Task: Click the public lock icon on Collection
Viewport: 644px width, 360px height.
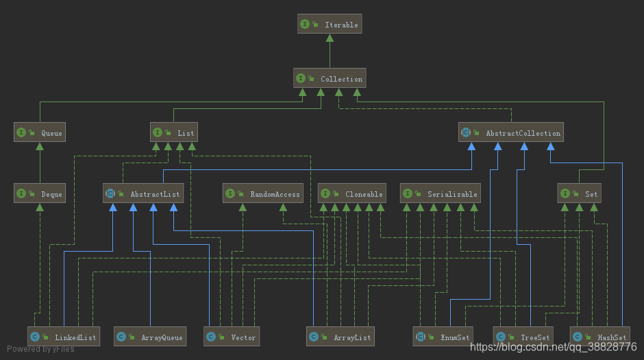Action: click(x=311, y=78)
